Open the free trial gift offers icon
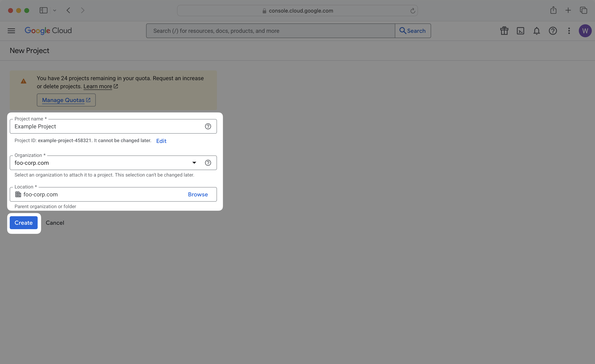 (504, 31)
